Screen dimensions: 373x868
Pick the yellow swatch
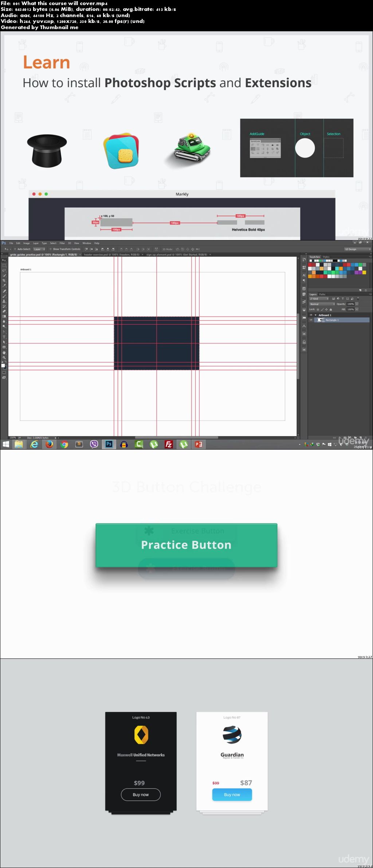pos(364,272)
